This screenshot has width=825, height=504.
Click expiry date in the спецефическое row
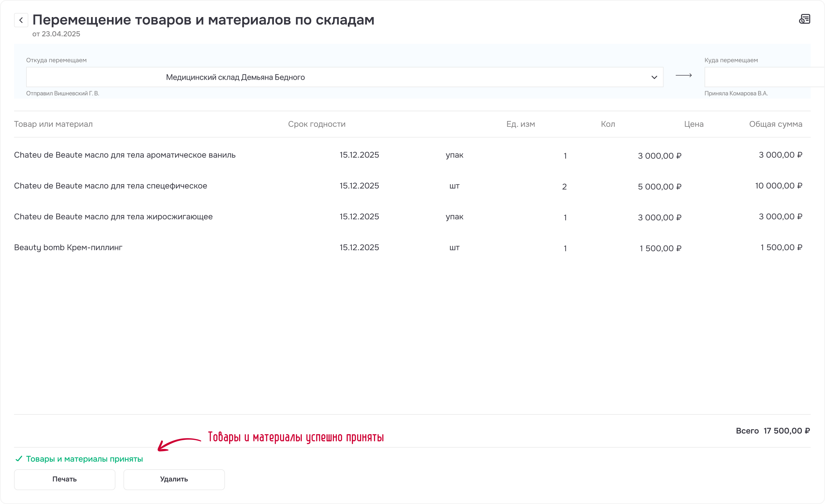point(359,186)
